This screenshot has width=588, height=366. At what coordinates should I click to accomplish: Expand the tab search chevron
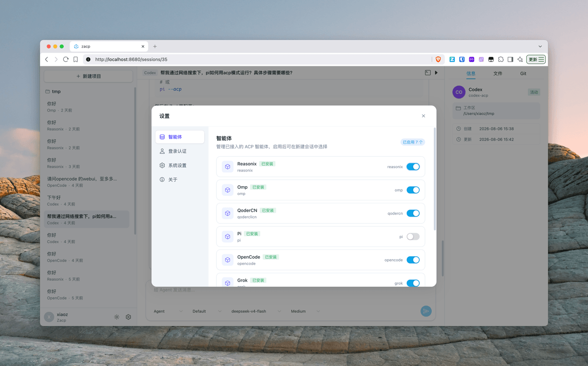tap(540, 47)
